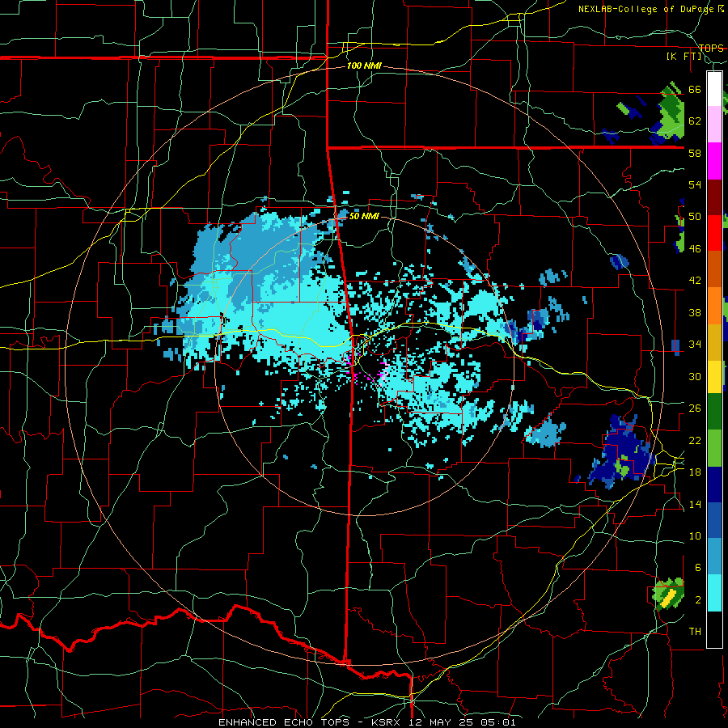Select legend value '30'

[695, 376]
